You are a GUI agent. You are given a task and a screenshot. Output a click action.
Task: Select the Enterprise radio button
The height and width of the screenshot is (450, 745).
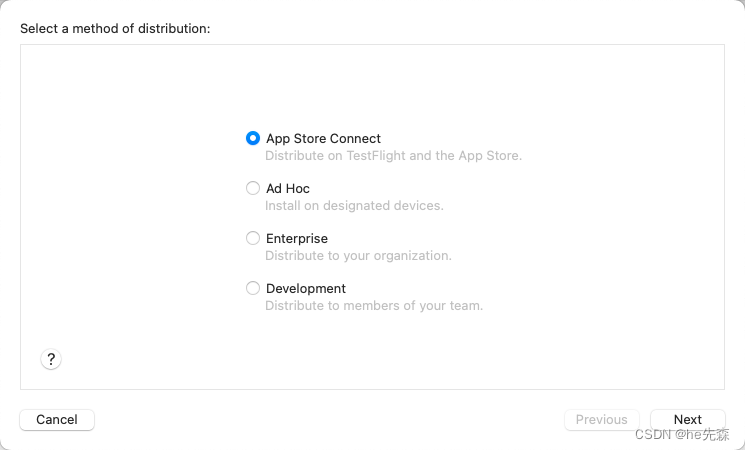click(x=253, y=238)
